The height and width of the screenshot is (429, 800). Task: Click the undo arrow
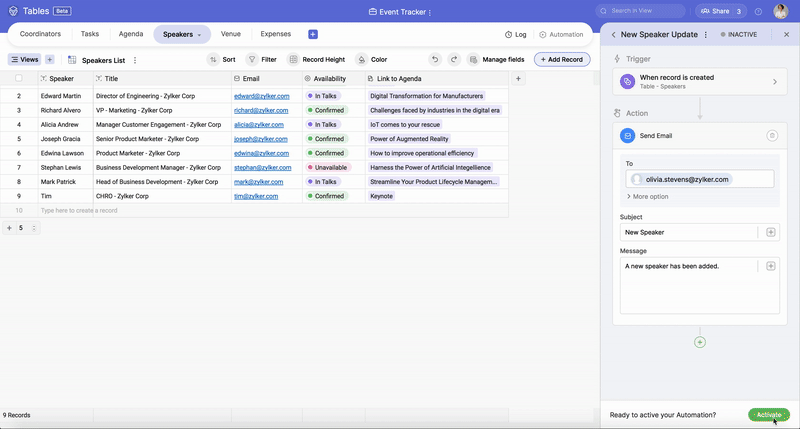pos(435,60)
